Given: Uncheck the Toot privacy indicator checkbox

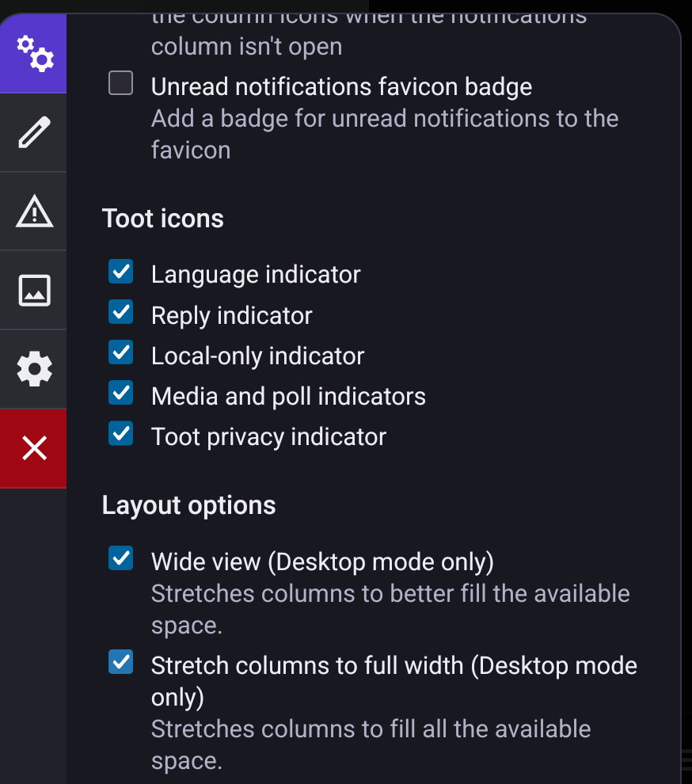Looking at the screenshot, I should point(120,433).
